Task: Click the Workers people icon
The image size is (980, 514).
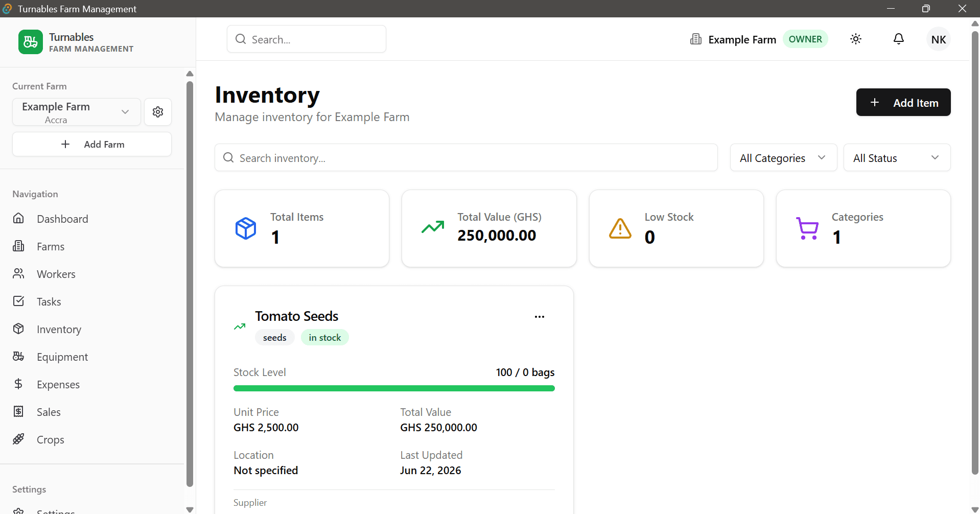Action: (x=18, y=274)
